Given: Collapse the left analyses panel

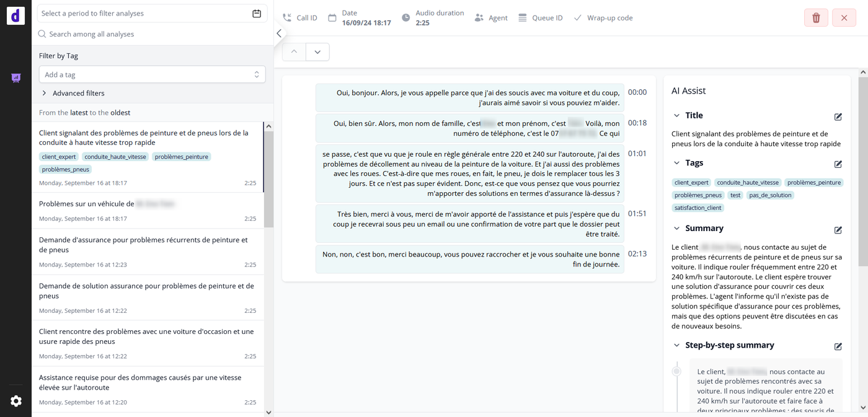Looking at the screenshot, I should click(x=279, y=33).
